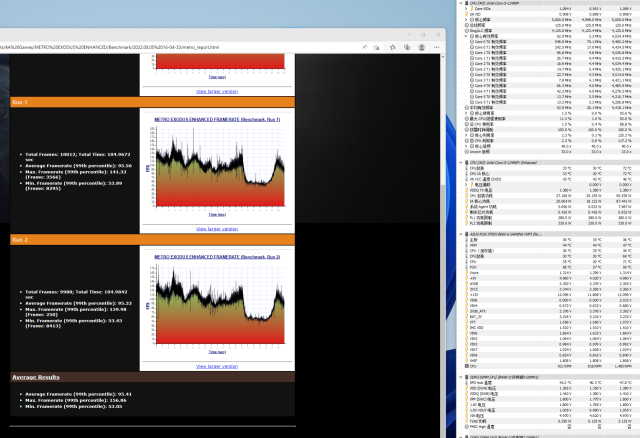Screen dimensions: 640x438
Task: Click the clock icon beside Ring/LLC 频率
Action: (x=467, y=31)
